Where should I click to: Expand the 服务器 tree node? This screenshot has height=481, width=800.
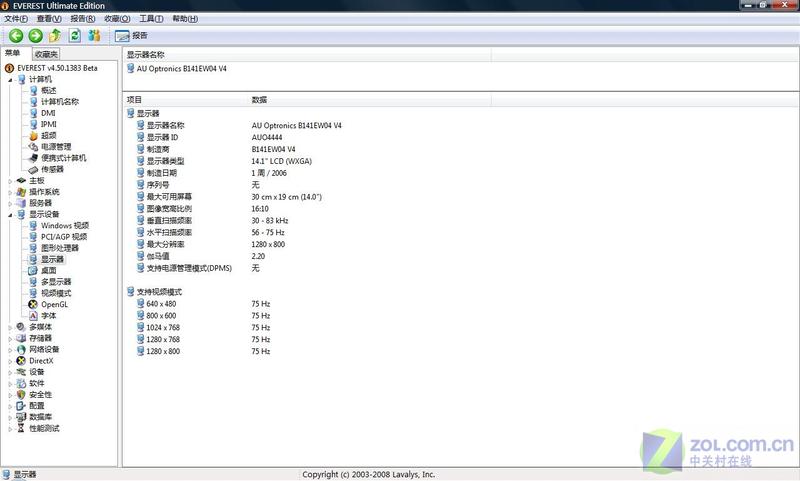[x=10, y=204]
